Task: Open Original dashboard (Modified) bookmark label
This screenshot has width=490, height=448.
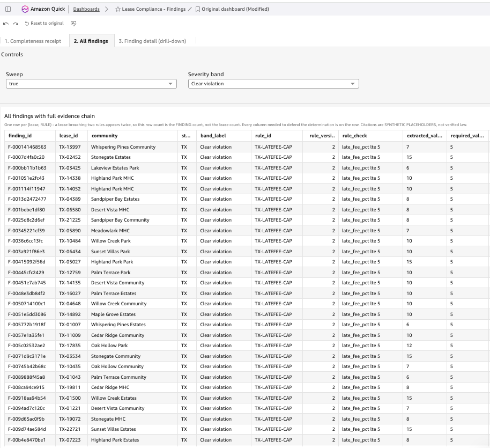Action: pos(235,9)
